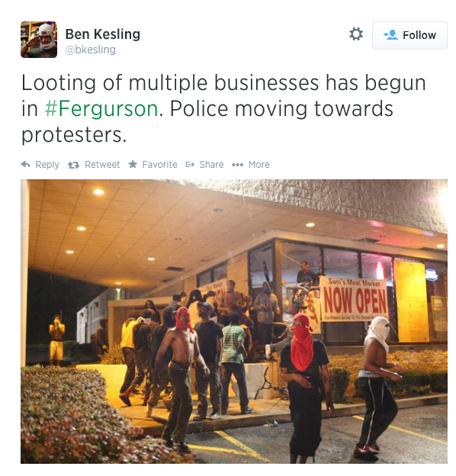The width and height of the screenshot is (456, 476).
Task: Click the Share arrow icon
Action: pos(190,165)
